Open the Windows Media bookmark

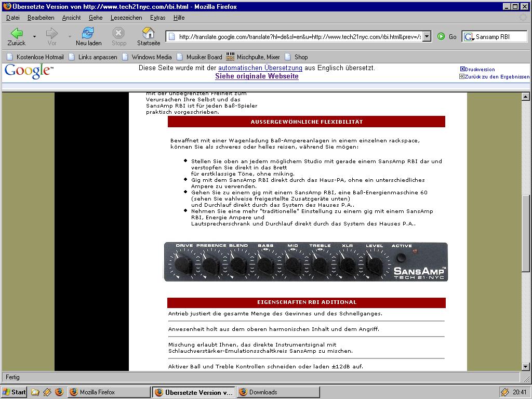pos(147,57)
